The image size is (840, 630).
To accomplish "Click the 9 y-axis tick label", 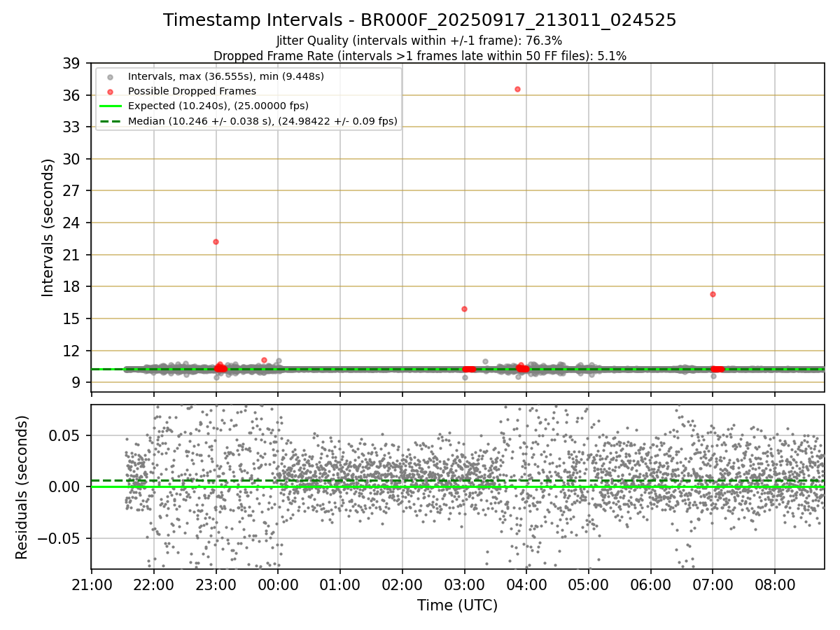I will [x=76, y=383].
